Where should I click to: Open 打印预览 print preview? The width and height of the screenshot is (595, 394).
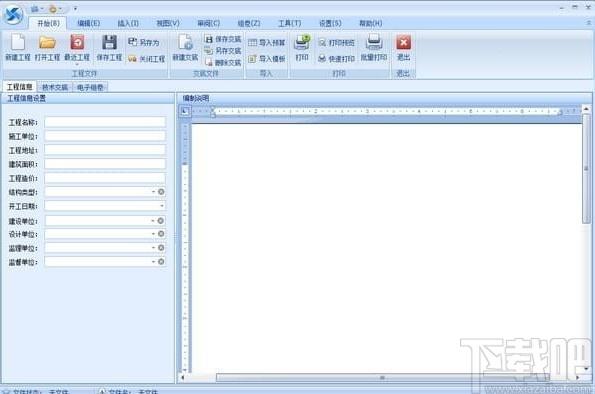(x=337, y=43)
